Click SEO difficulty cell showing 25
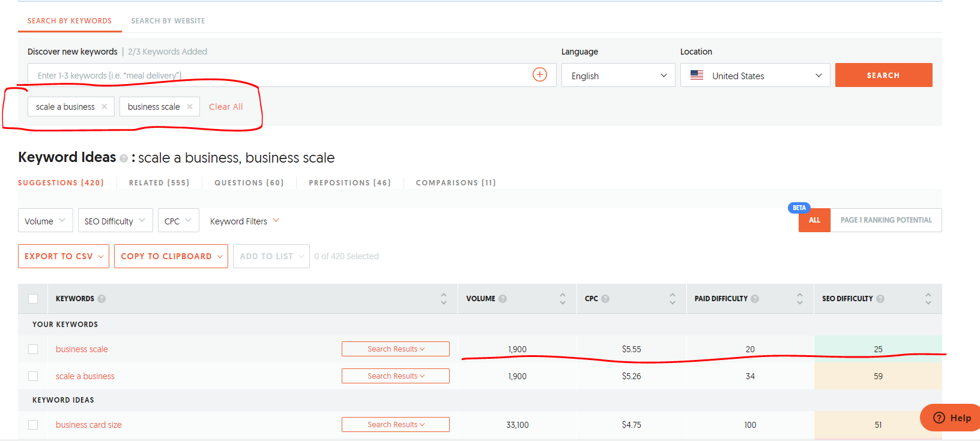 click(x=878, y=349)
